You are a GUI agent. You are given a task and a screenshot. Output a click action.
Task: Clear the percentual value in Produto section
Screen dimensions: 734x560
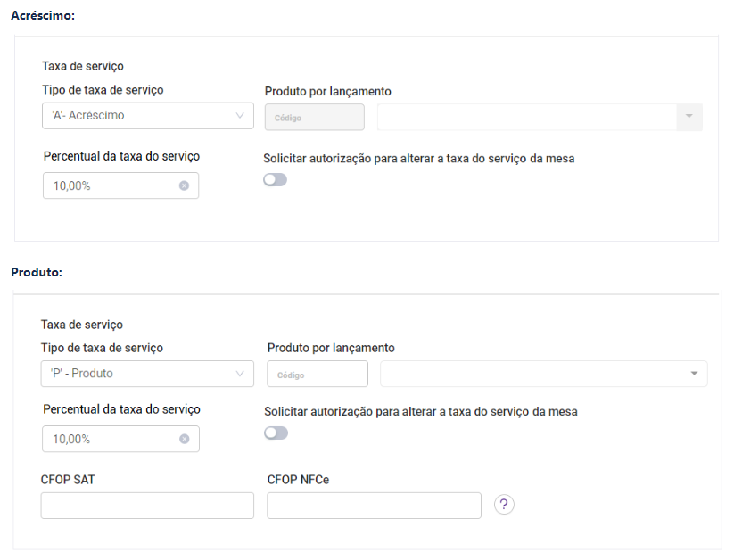[x=184, y=439]
